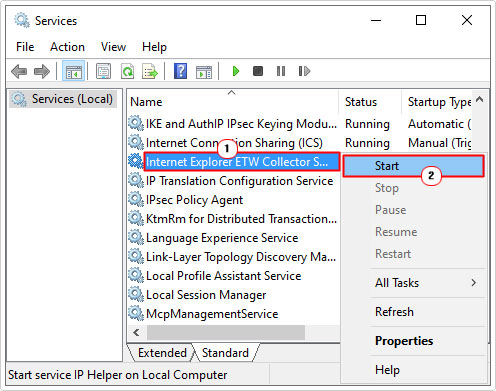
Task: Toggle the Show/Hide Console Tree icon
Action: point(73,71)
